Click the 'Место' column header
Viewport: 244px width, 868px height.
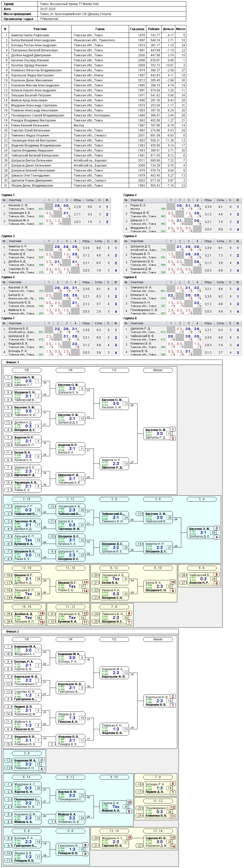pos(180,29)
